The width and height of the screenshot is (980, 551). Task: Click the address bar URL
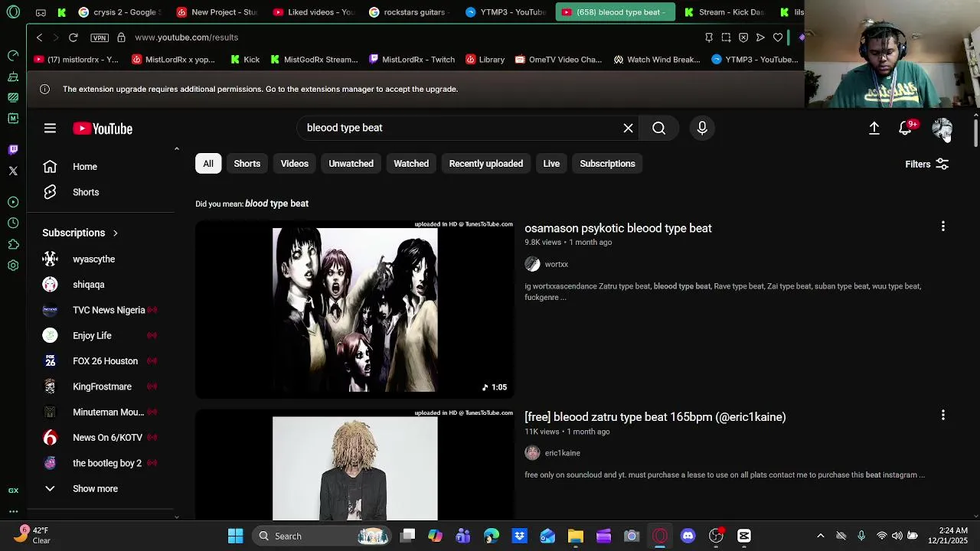[x=187, y=37]
